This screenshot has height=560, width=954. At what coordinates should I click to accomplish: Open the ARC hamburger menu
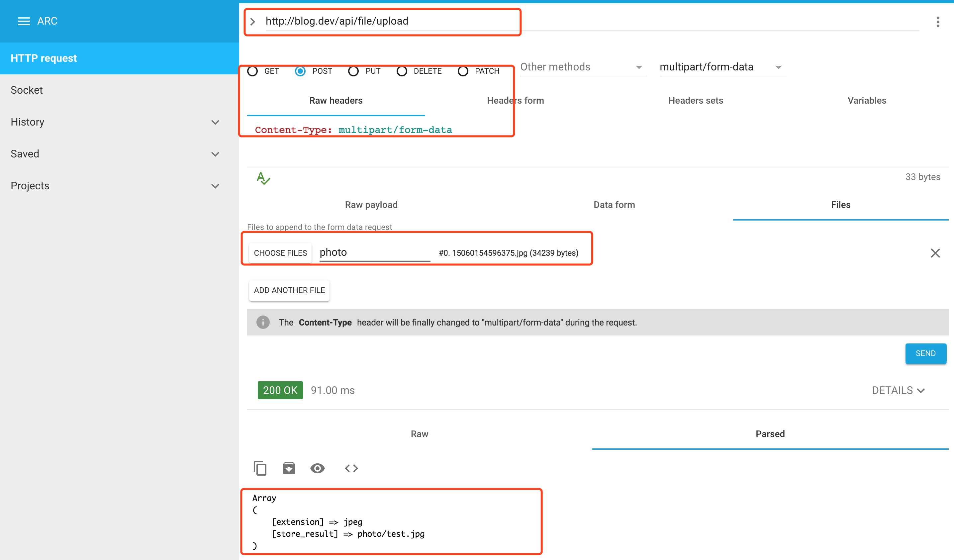(x=24, y=21)
